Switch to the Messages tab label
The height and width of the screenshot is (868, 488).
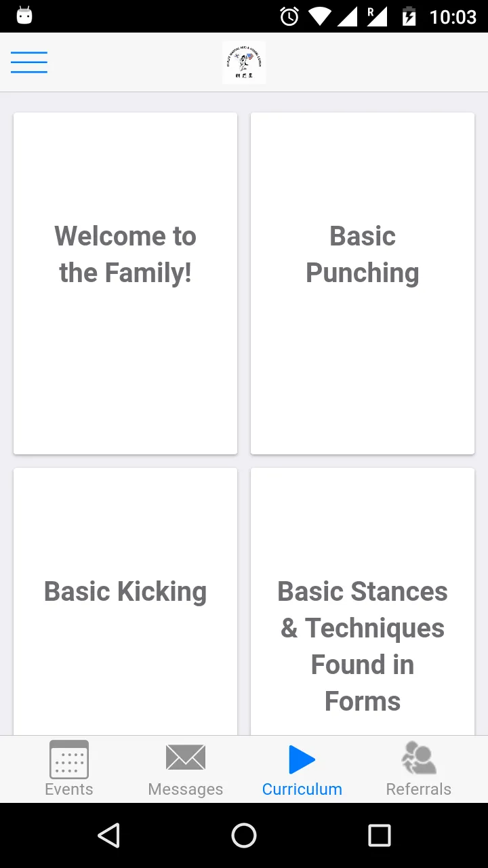pos(186,789)
